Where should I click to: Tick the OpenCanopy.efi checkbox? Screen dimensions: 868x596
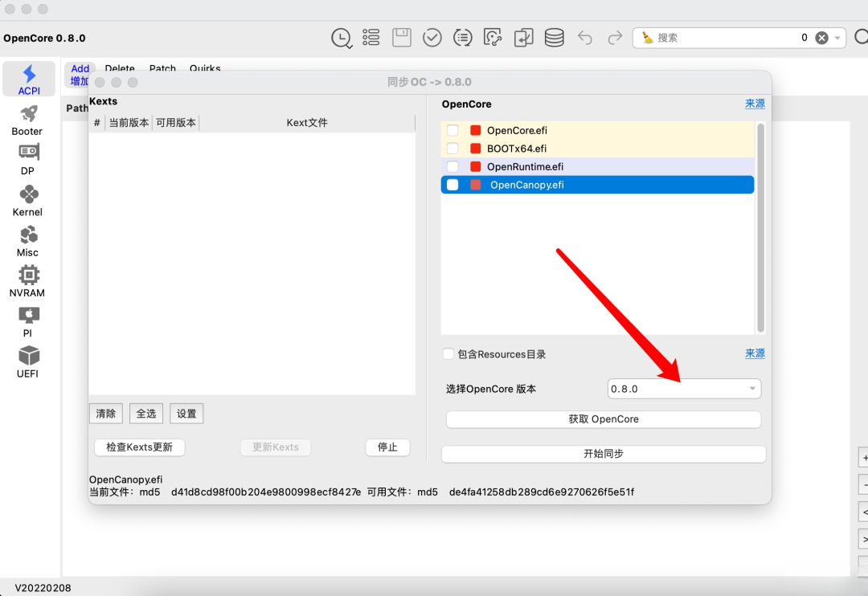coord(452,185)
